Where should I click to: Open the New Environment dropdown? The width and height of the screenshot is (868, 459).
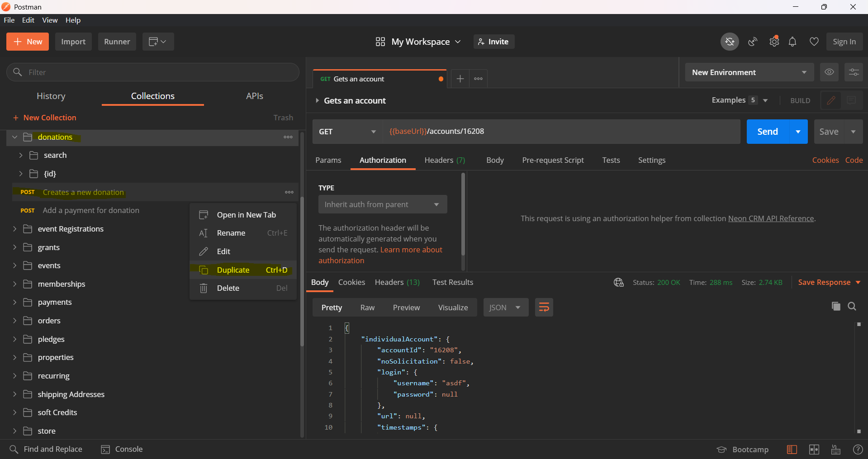(749, 72)
